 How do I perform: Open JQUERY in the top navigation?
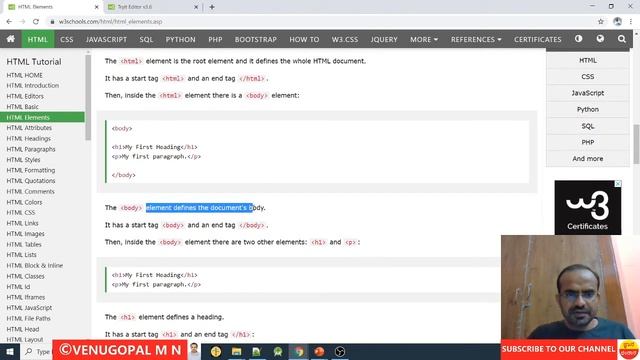[384, 40]
